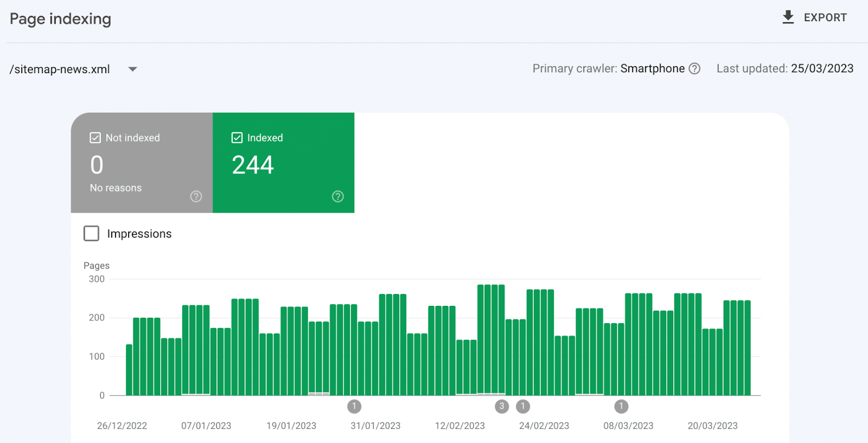Open help icon next to Smartphone crawler
Screen dimensions: 868x443
(694, 69)
